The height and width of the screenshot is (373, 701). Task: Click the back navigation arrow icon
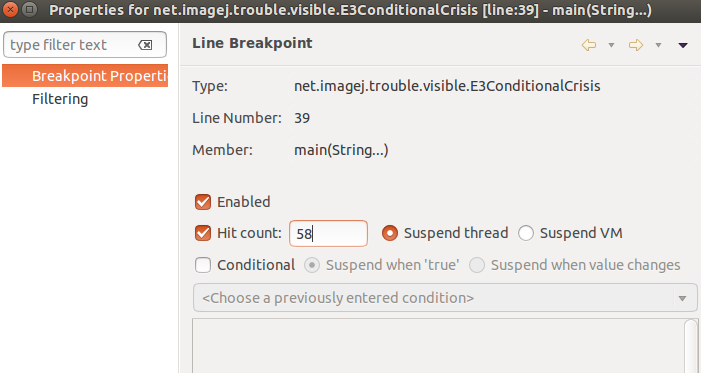589,45
